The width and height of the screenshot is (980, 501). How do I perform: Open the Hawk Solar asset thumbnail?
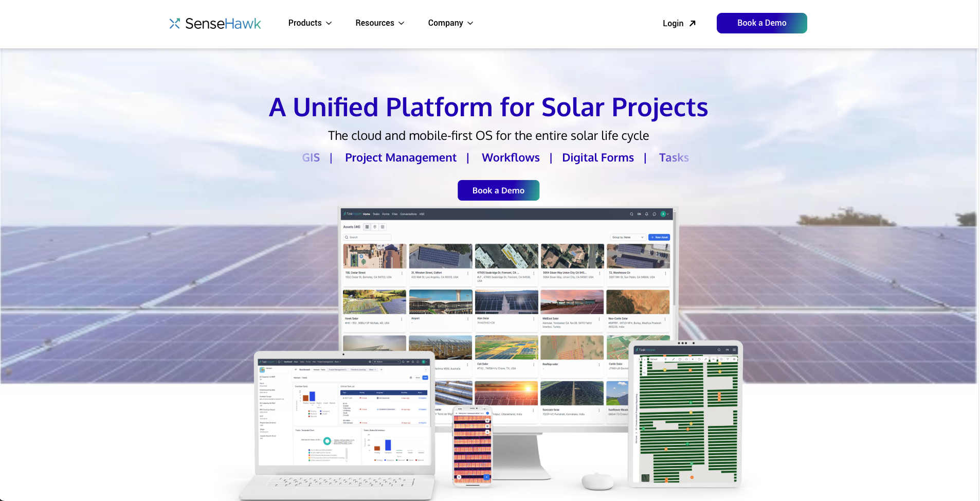point(374,302)
